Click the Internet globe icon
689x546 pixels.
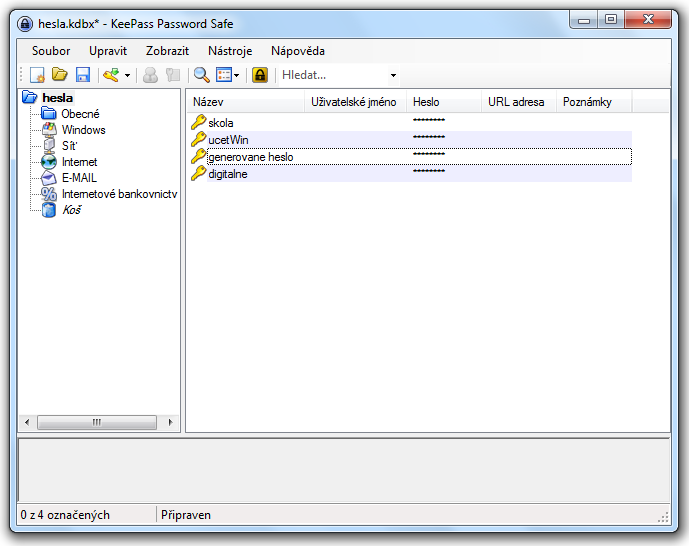49,162
